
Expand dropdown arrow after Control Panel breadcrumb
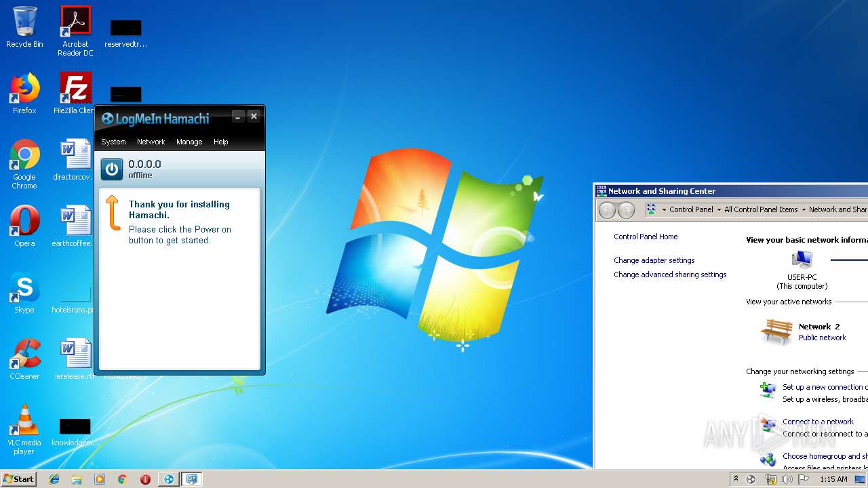[x=719, y=210]
